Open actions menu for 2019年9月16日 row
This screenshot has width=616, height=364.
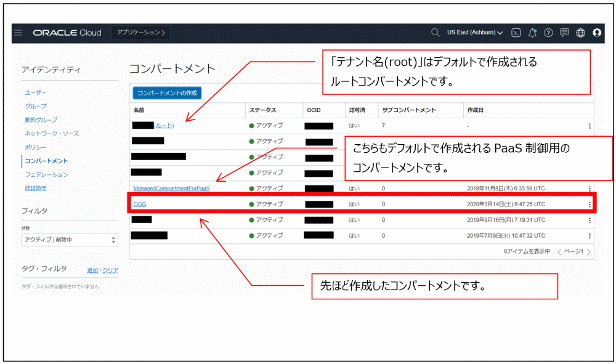tap(590, 220)
